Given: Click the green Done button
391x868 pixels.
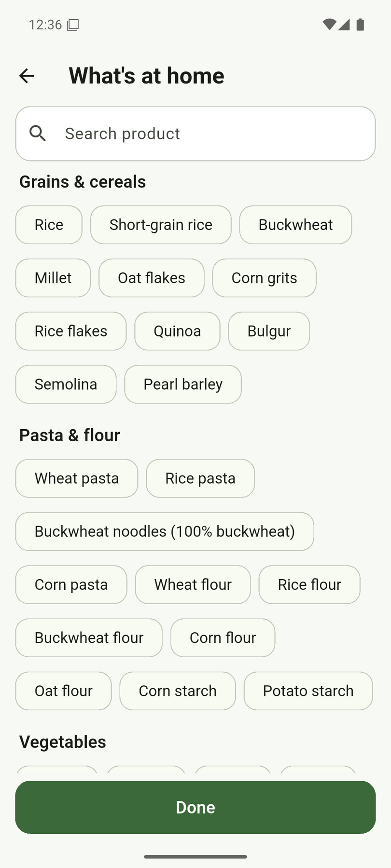Looking at the screenshot, I should pyautogui.click(x=195, y=807).
